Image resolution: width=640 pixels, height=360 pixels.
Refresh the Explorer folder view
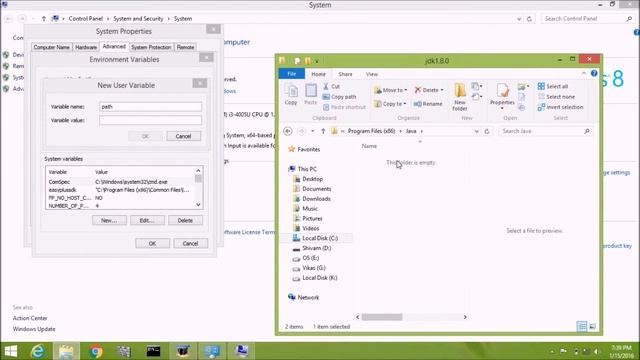[x=487, y=131]
